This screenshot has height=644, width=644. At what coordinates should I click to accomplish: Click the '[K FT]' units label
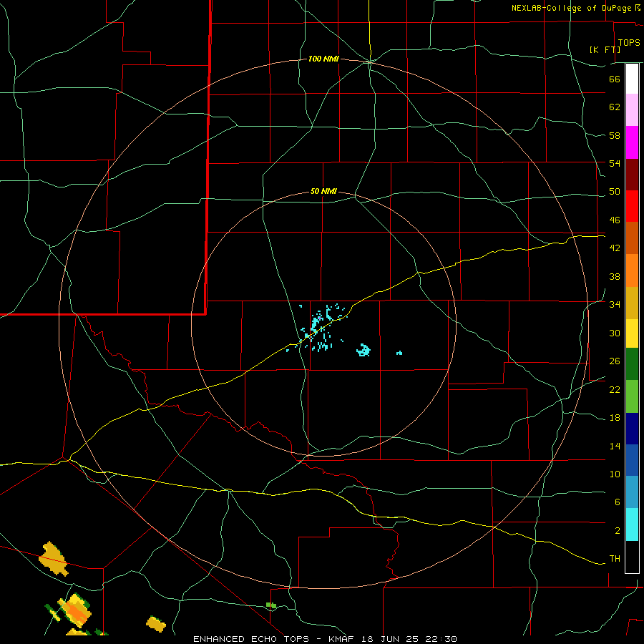pos(605,49)
